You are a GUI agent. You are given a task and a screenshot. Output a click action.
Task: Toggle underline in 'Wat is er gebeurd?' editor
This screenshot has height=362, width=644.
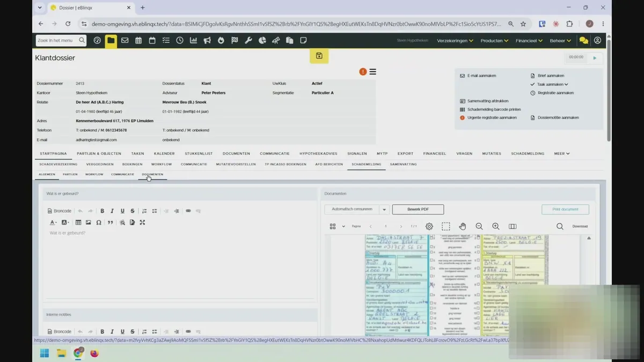pyautogui.click(x=122, y=211)
